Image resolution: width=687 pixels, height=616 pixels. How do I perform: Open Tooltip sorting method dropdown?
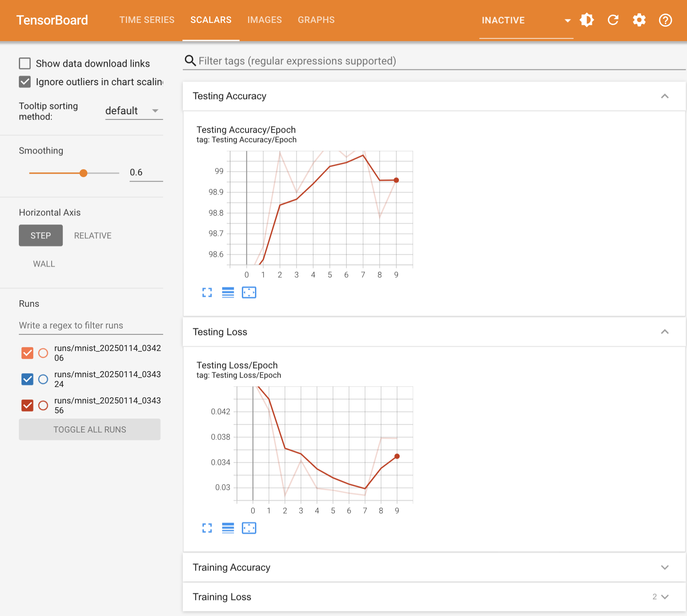134,111
